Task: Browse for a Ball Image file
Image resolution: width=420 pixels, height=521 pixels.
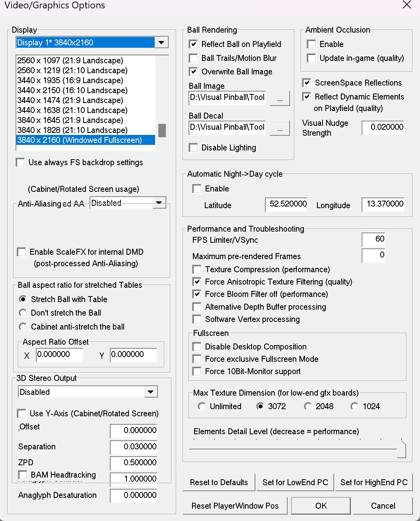Action: click(280, 98)
